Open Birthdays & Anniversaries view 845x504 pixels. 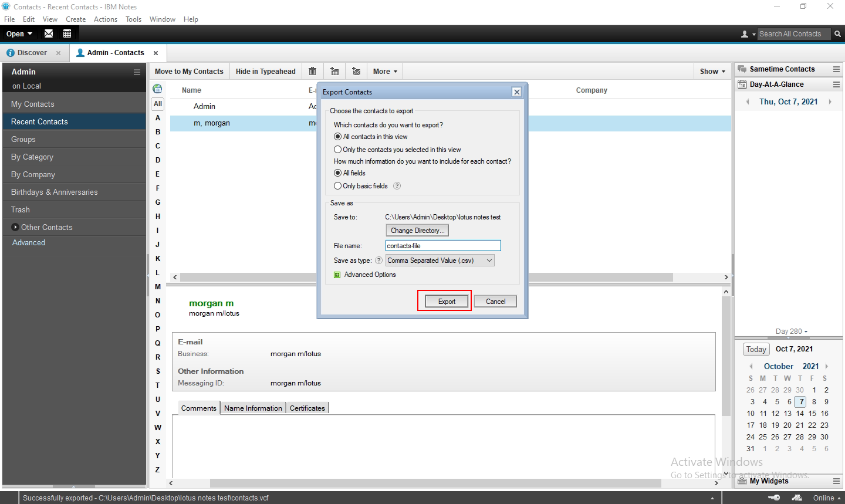coord(74,192)
